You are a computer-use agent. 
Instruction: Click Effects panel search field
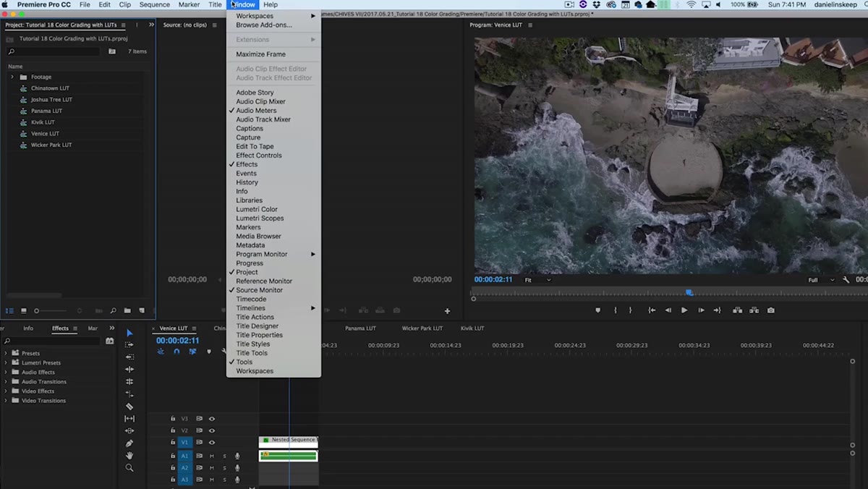pos(52,341)
